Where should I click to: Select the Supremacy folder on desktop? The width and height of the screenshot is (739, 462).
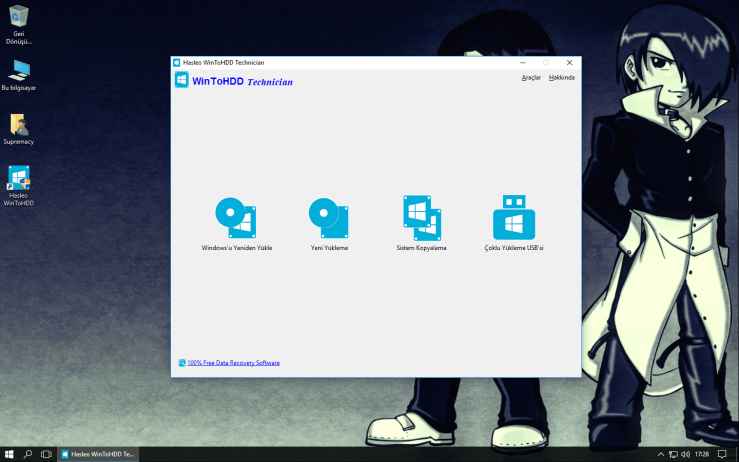click(x=19, y=129)
